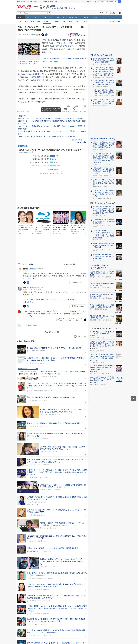Image resolution: width=138 pixels, height=644 pixels.
Task: Open rank 1 access ranking article thumbnail
Action: point(119,61)
